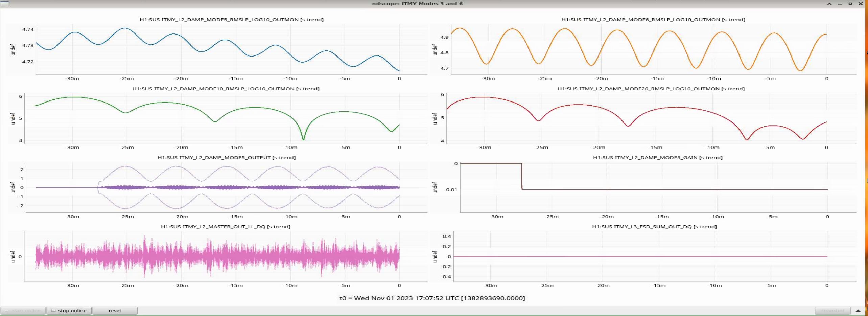Image resolution: width=868 pixels, height=316 pixels.
Task: Click the MODE20_RMSLP_LOG10_OUTMON plot title
Action: tap(651, 89)
